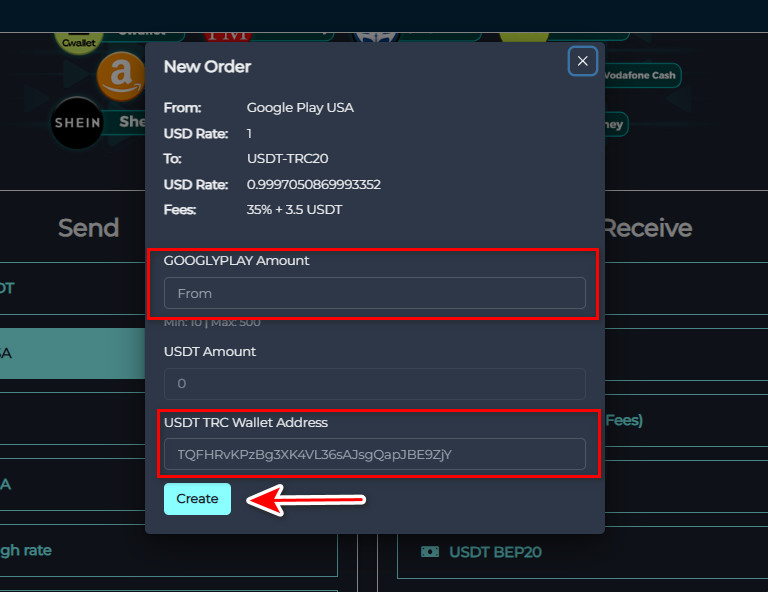Click the GOOGLYPLAY Amount From field
Viewport: 768px width, 592px height.
point(375,293)
